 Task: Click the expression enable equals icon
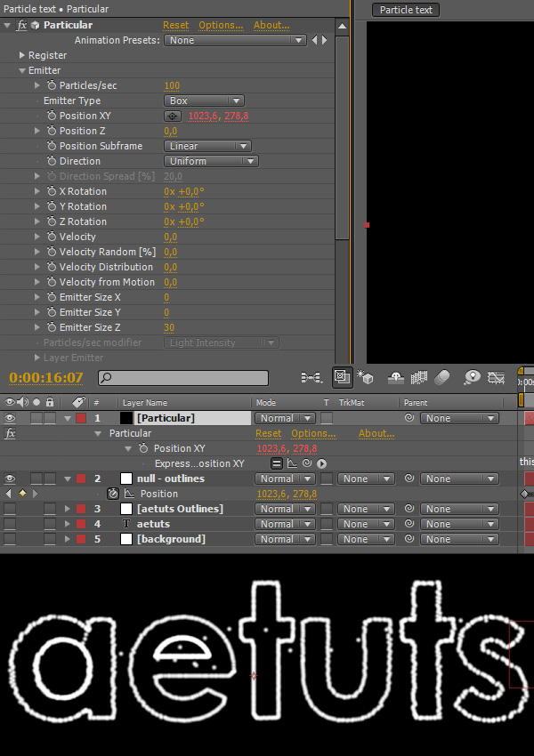(277, 463)
